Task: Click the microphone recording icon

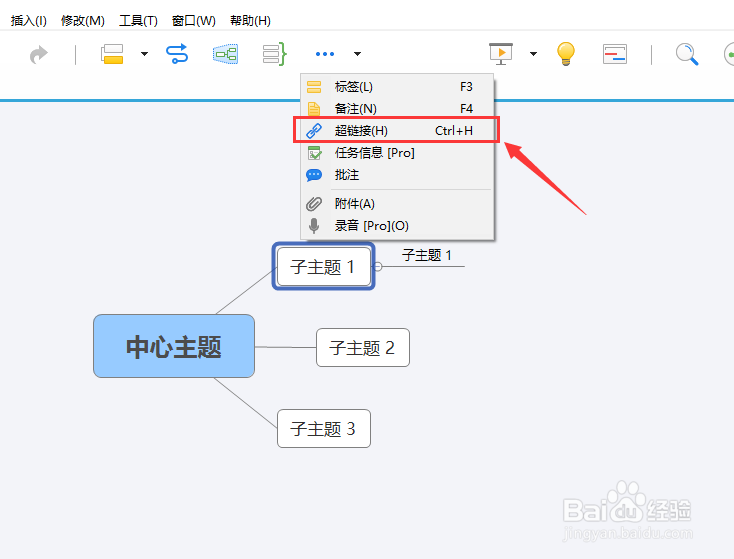Action: (x=314, y=226)
